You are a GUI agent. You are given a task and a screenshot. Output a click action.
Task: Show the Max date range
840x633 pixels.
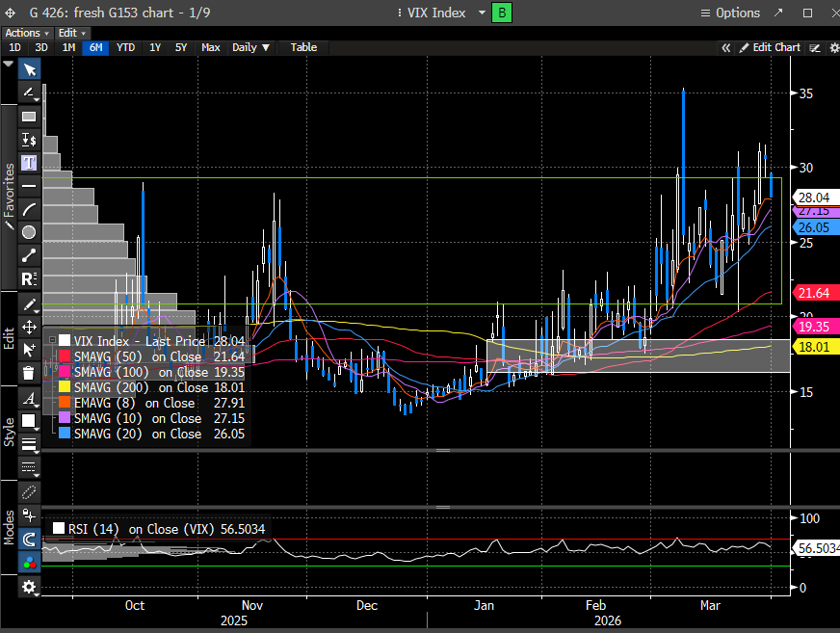pos(211,48)
